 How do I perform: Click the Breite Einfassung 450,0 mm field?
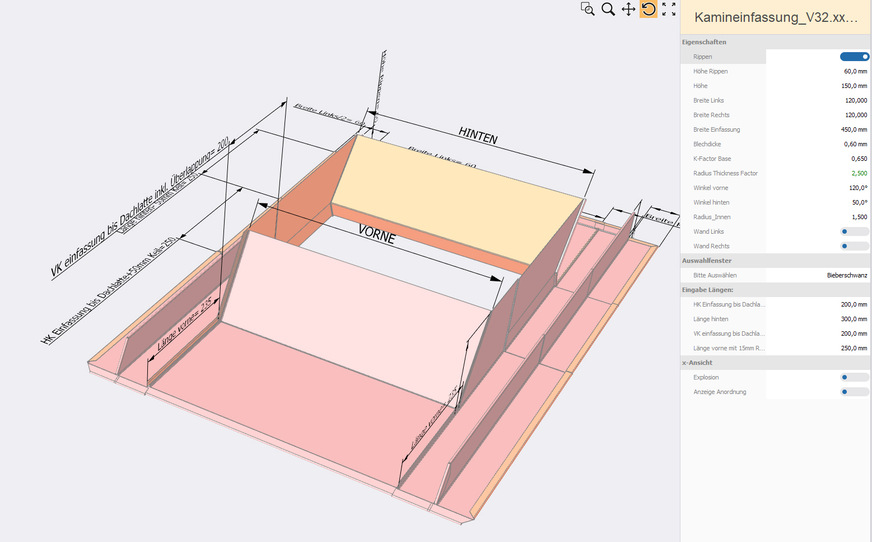pos(853,129)
